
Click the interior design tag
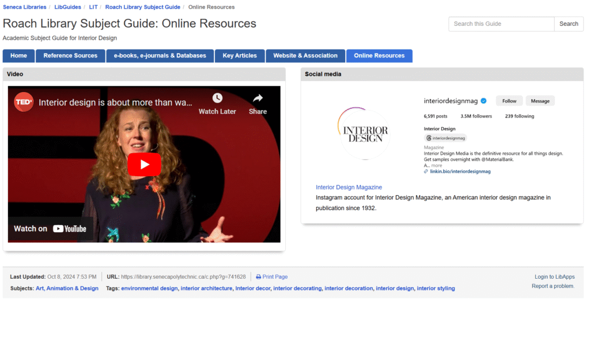pyautogui.click(x=395, y=289)
